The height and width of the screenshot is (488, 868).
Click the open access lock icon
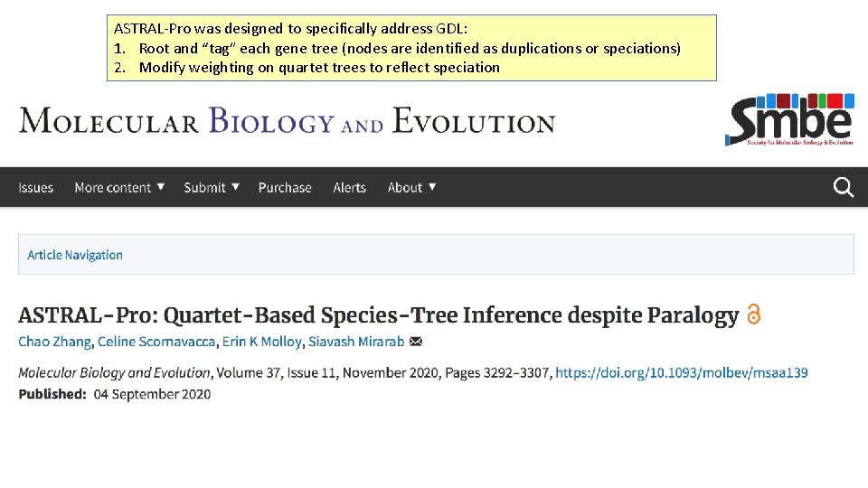753,315
